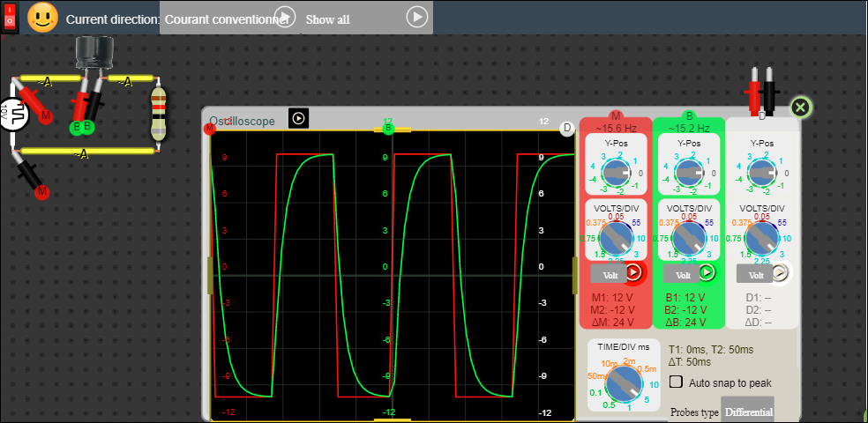Click the Volt button on channel B
This screenshot has width=868, height=423.
click(676, 273)
